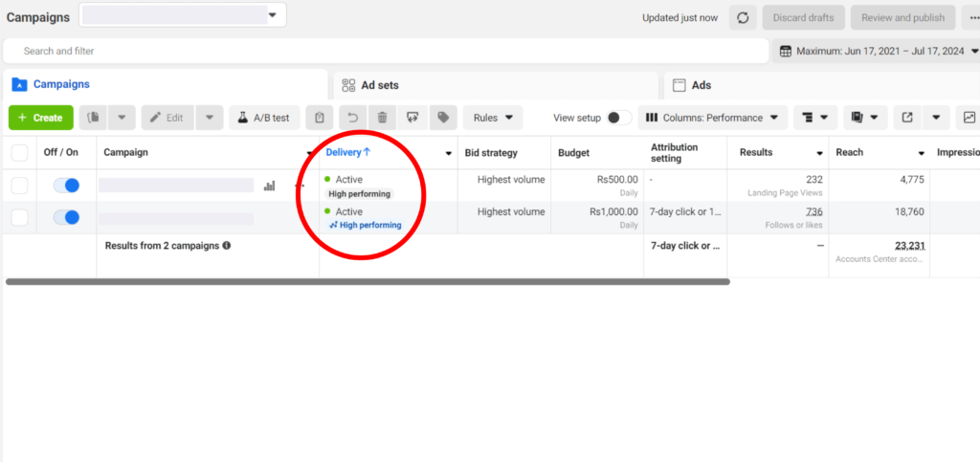Click the green Create button
Viewport: 980px width, 462px height.
[x=41, y=118]
